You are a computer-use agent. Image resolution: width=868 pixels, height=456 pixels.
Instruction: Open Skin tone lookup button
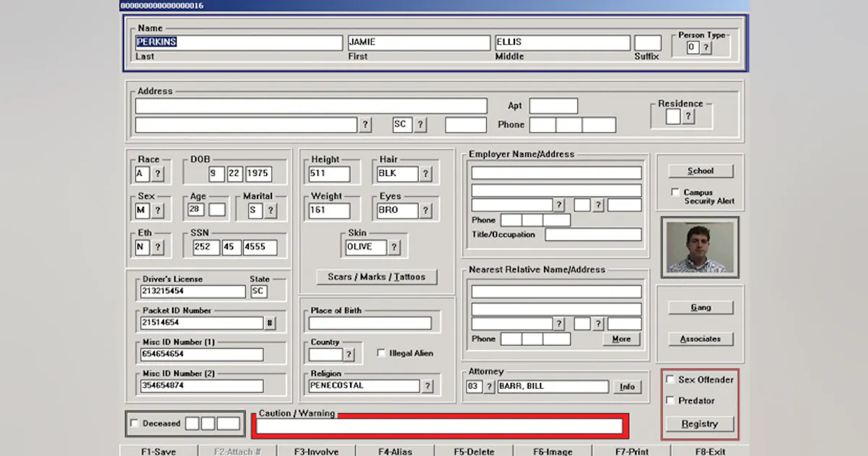pyautogui.click(x=394, y=247)
